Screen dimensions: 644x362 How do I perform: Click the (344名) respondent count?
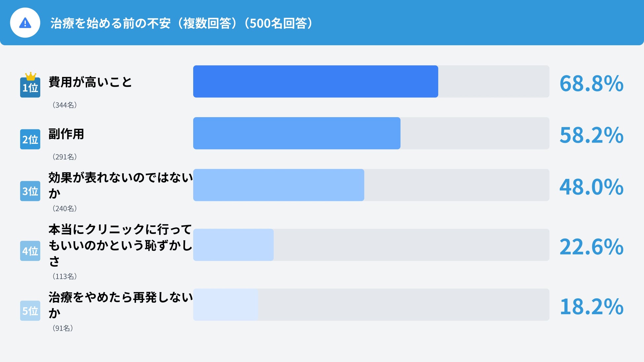[x=64, y=105]
